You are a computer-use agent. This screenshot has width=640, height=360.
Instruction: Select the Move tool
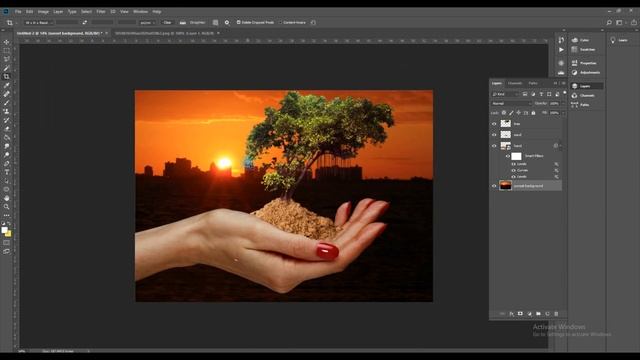click(x=7, y=42)
